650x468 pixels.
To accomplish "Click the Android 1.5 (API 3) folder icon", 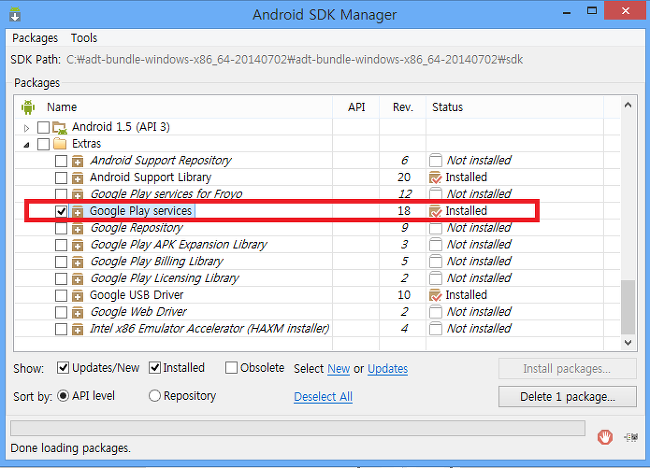I will (60, 127).
